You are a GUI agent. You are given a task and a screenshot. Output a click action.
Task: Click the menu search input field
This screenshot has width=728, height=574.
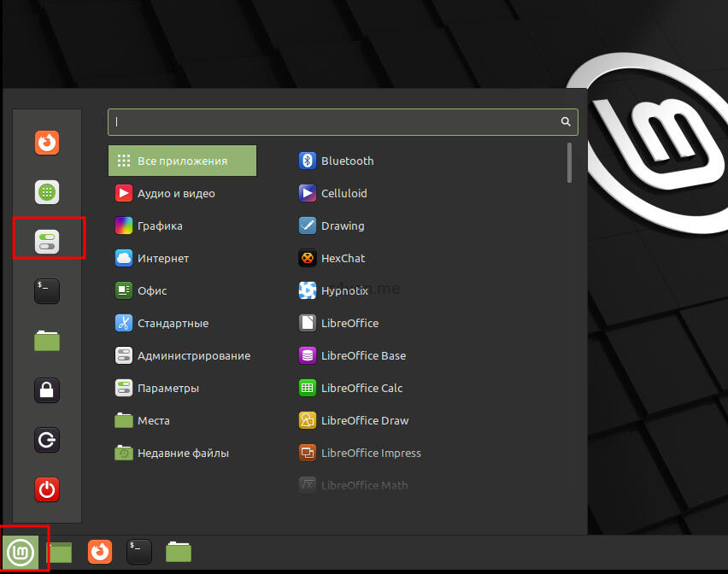pyautogui.click(x=333, y=122)
